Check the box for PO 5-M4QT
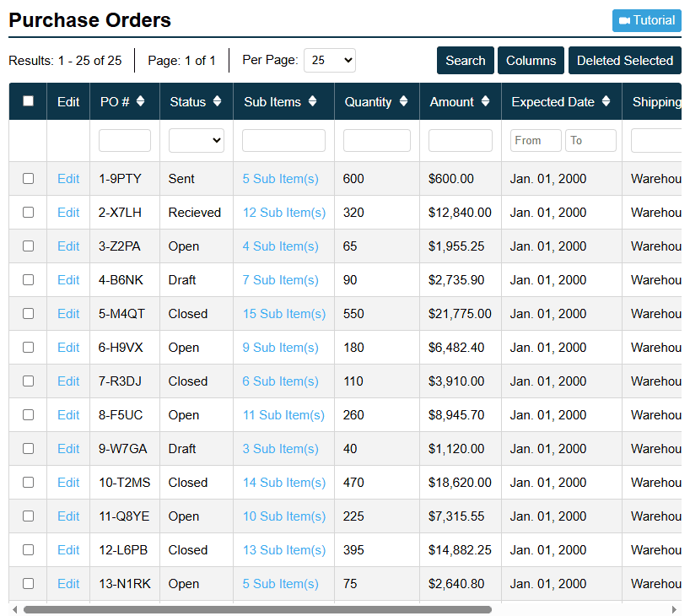 click(28, 314)
